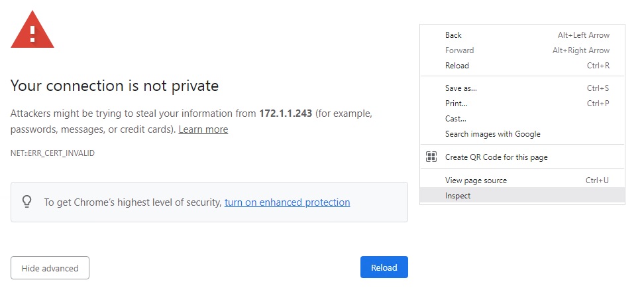Click the red warning triangle icon
Screen dimensions: 644x290
[x=32, y=31]
